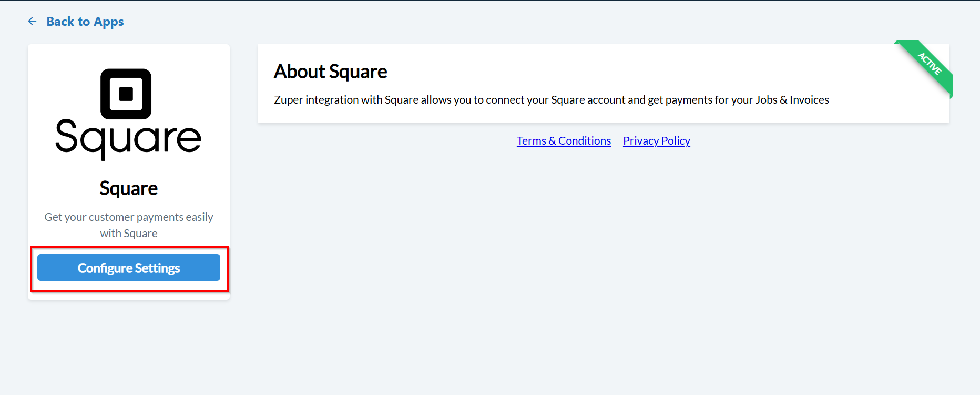Open the Privacy Policy link
980x395 pixels.
click(657, 141)
